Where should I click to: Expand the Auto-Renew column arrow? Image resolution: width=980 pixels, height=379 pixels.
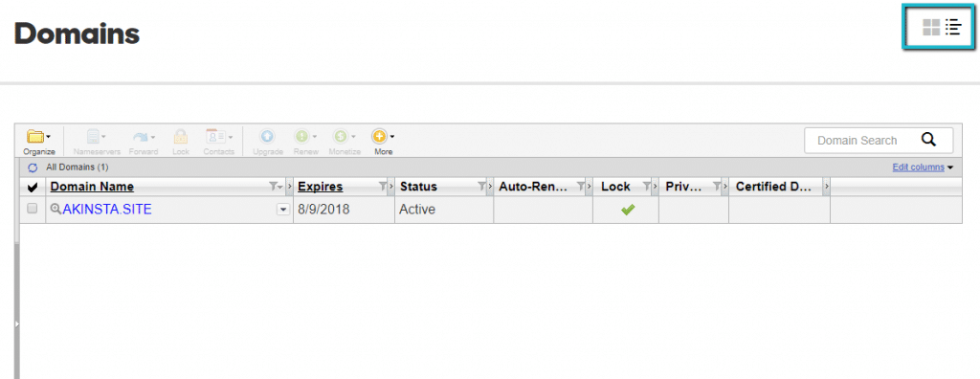pyautogui.click(x=590, y=187)
